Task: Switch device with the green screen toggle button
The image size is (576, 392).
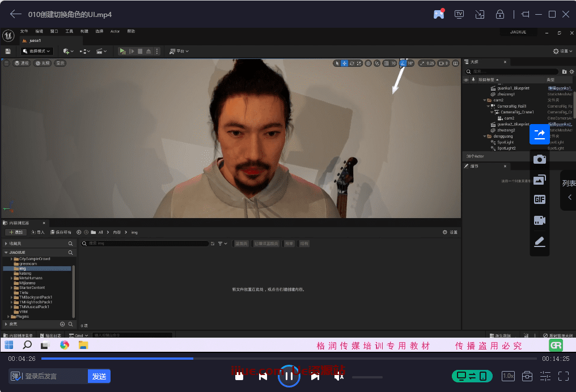Action: [472, 376]
